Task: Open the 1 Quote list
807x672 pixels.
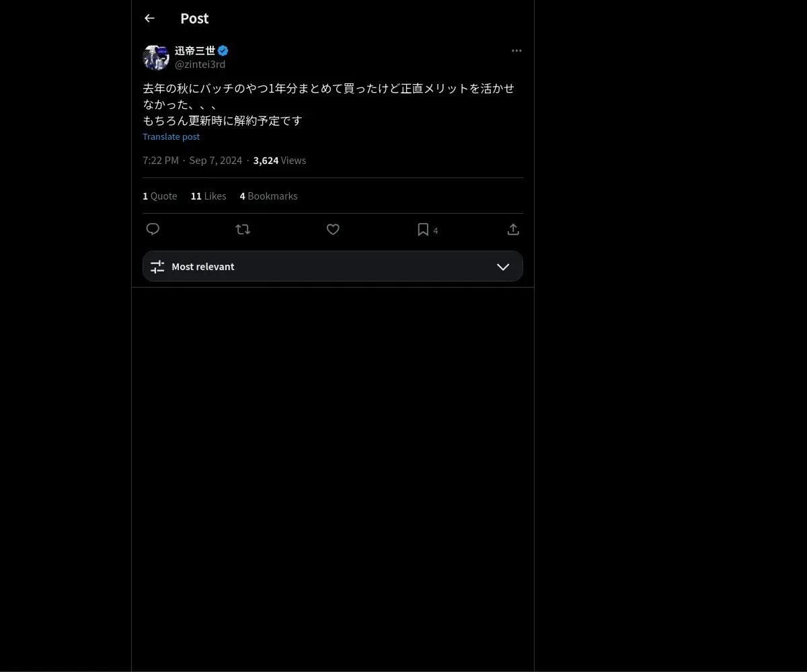Action: pyautogui.click(x=160, y=196)
